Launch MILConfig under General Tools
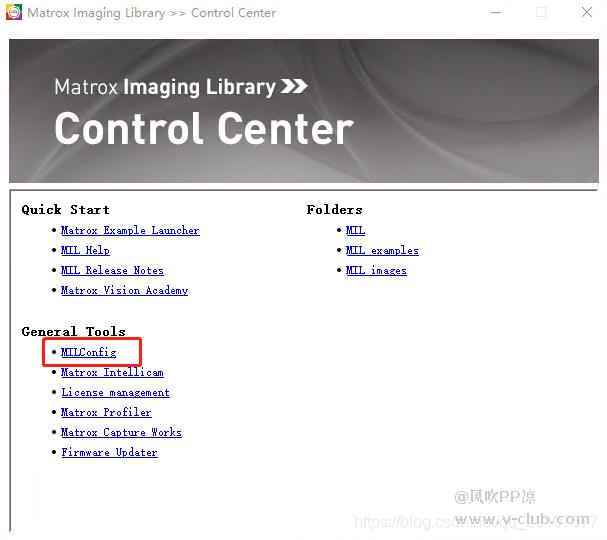The width and height of the screenshot is (607, 540). [x=89, y=352]
